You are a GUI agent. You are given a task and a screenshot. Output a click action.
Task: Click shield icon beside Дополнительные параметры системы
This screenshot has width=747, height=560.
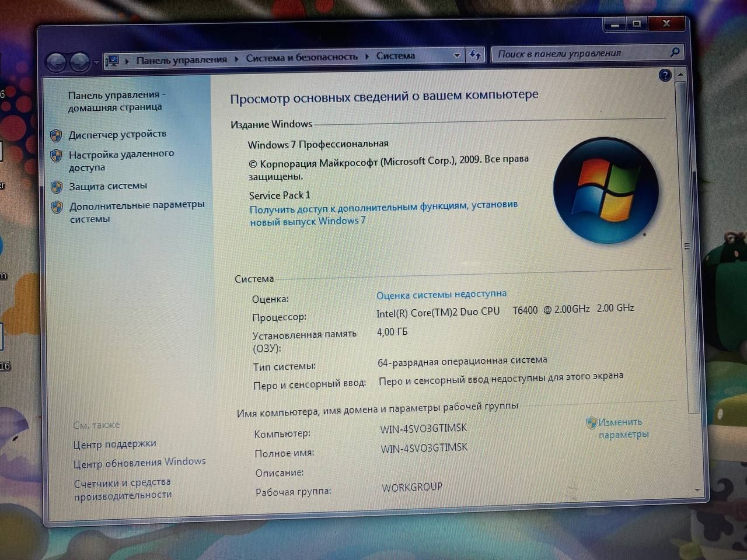click(57, 207)
